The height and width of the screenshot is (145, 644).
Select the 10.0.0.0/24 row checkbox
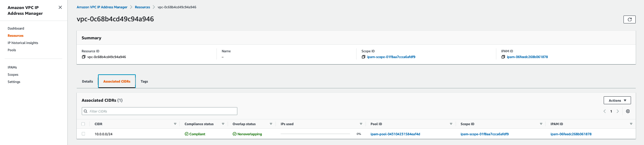[x=83, y=134]
